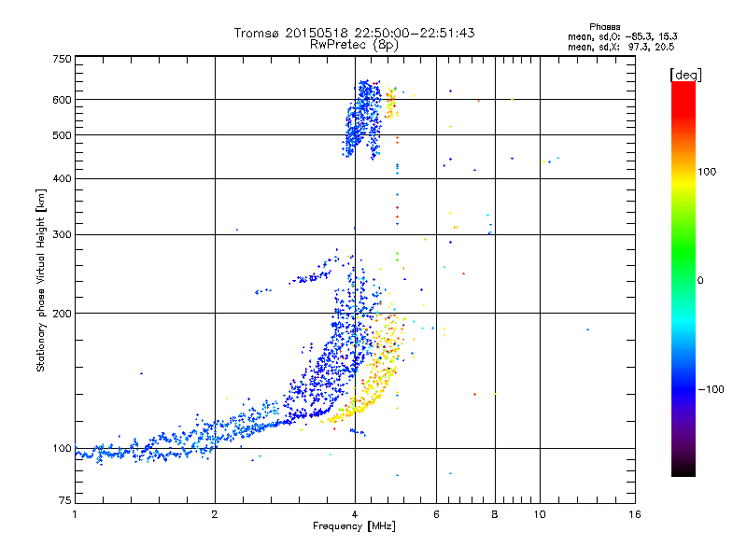
Task: Click the x-axis tick label "8"
Action: pos(495,514)
